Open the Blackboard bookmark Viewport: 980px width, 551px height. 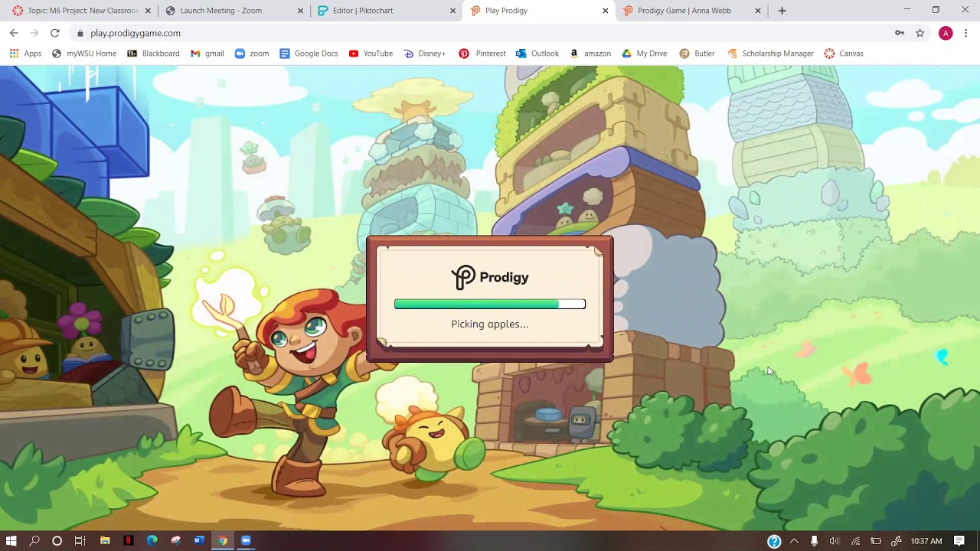point(153,54)
